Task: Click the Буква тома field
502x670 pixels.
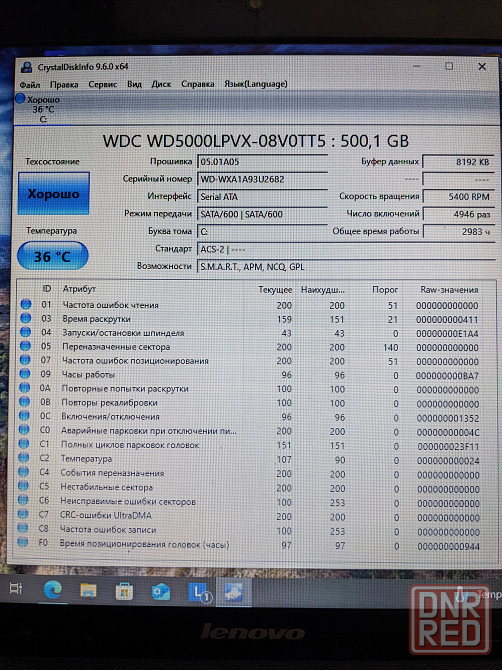Action: pos(262,232)
